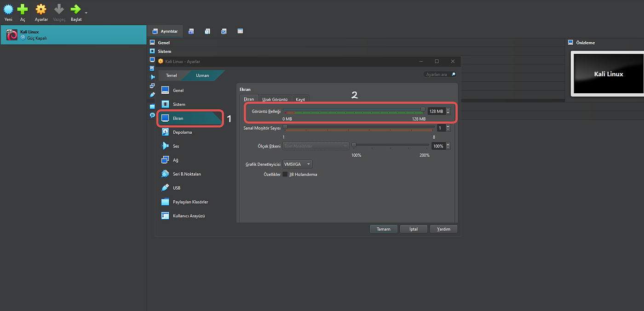The width and height of the screenshot is (644, 311).
Task: Click the Kali Linux preview thumbnail
Action: (608, 74)
